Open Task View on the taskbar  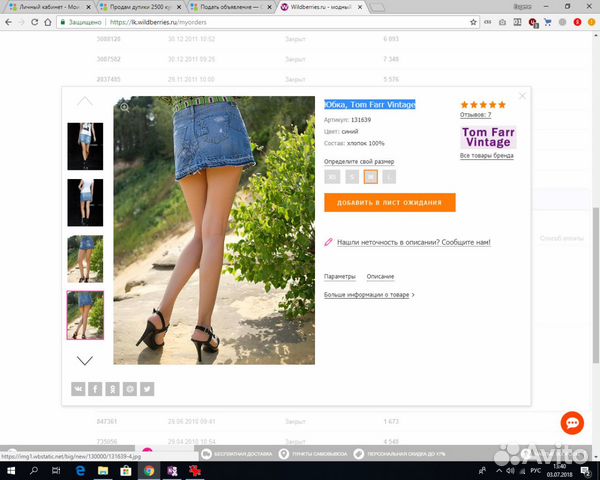point(56,470)
